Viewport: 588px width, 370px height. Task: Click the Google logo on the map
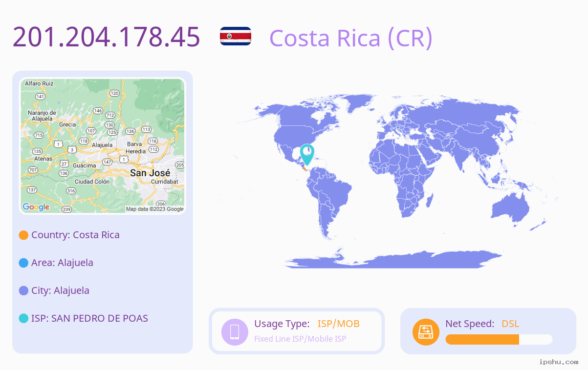point(36,207)
